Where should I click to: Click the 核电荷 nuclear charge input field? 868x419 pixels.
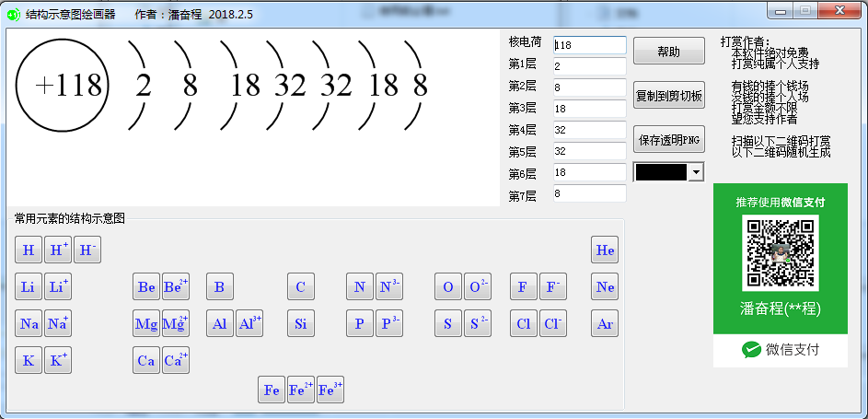(x=589, y=45)
